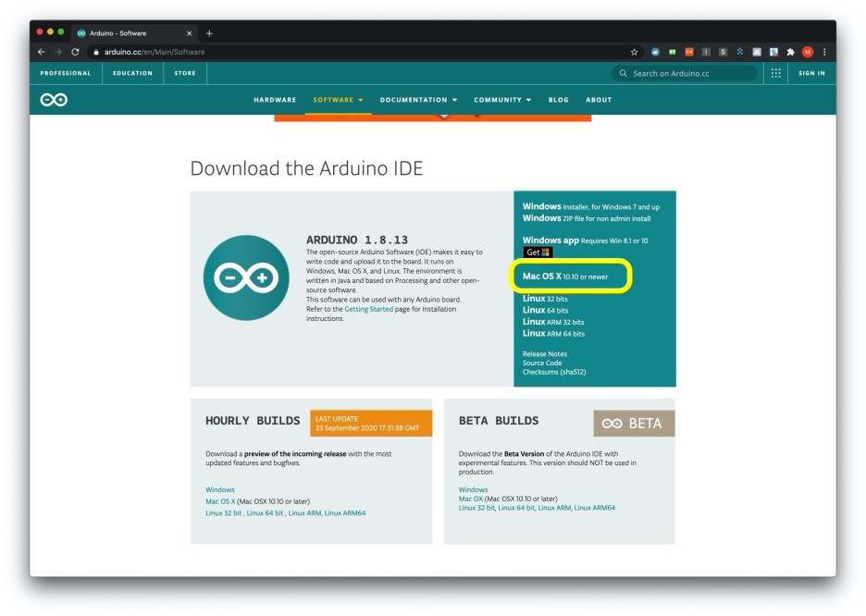The image size is (866, 616).
Task: Click Linux ARM64 link under Beta Builds
Action: click(594, 508)
